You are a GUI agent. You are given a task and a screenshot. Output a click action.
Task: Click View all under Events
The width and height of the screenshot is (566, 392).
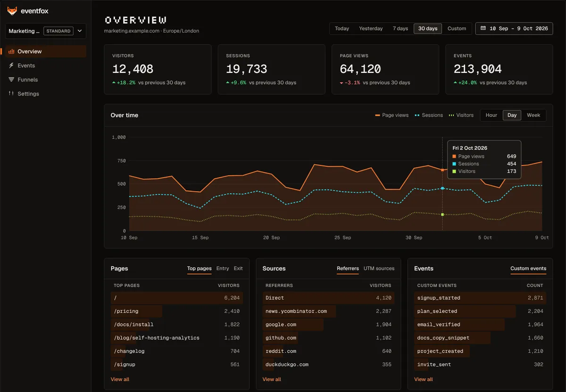(424, 379)
